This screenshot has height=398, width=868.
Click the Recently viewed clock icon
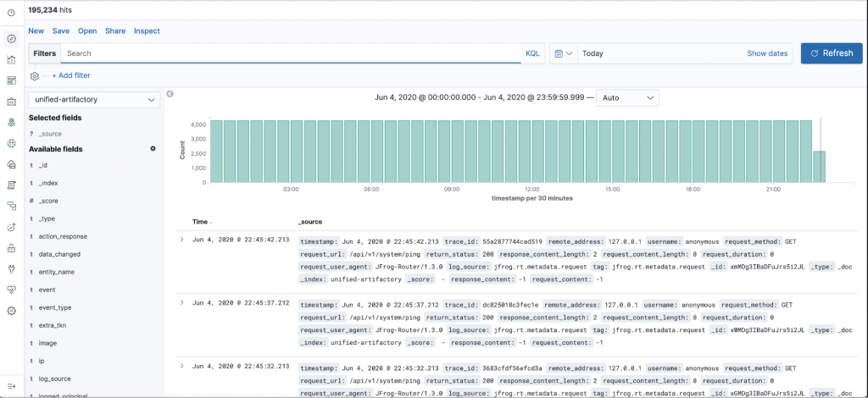[12, 14]
